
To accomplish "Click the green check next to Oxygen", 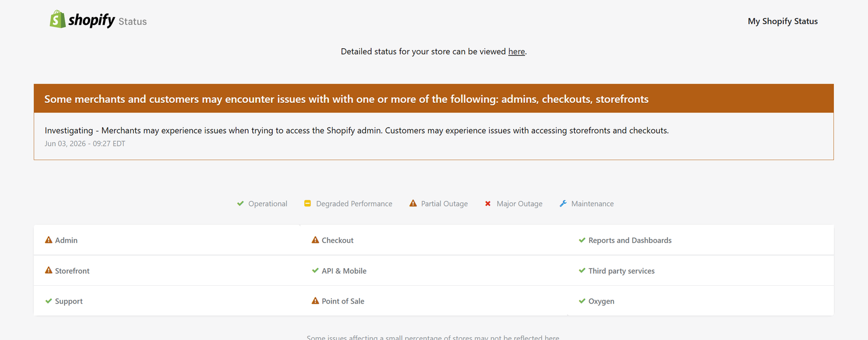I will click(x=582, y=301).
